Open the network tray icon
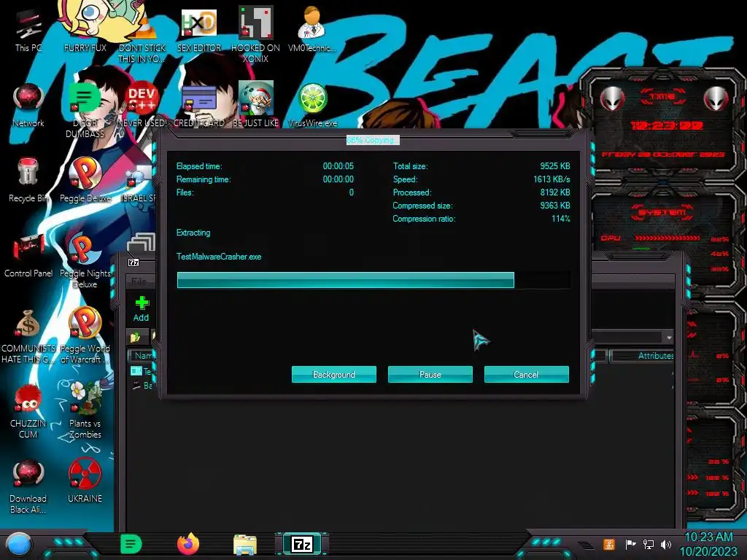The image size is (747, 560). (x=649, y=544)
